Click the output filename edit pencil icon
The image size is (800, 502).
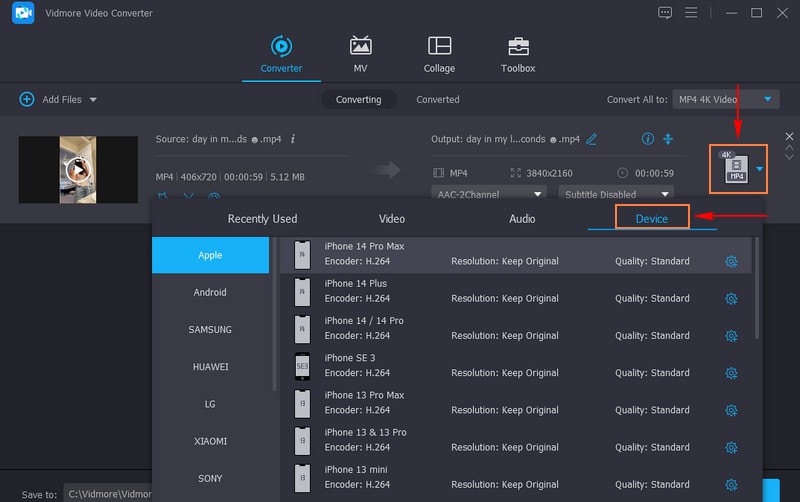click(x=591, y=139)
